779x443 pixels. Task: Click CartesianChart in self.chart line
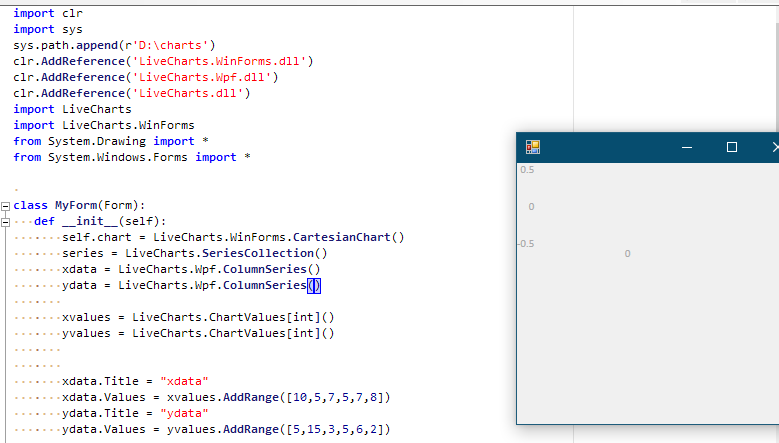coord(341,237)
